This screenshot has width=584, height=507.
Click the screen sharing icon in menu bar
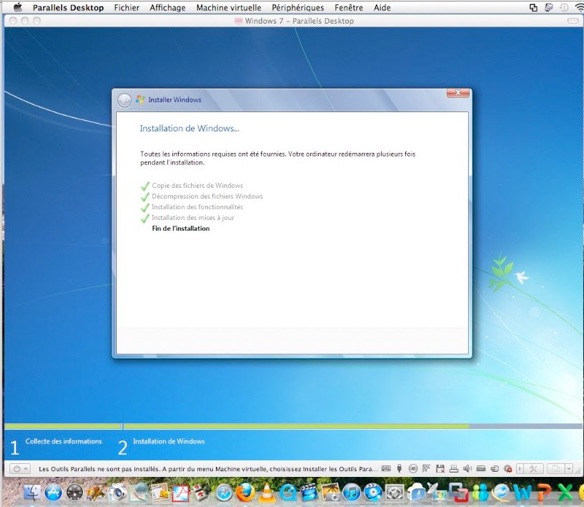533,7
